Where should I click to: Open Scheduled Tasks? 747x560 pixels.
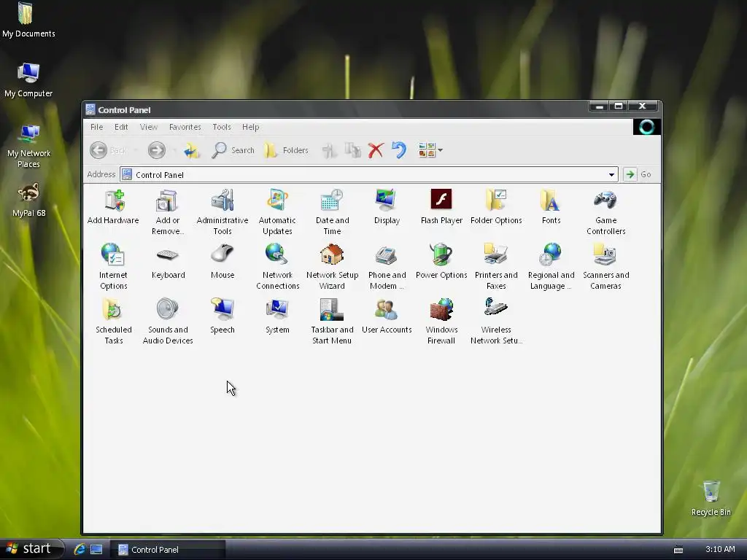coord(113,322)
